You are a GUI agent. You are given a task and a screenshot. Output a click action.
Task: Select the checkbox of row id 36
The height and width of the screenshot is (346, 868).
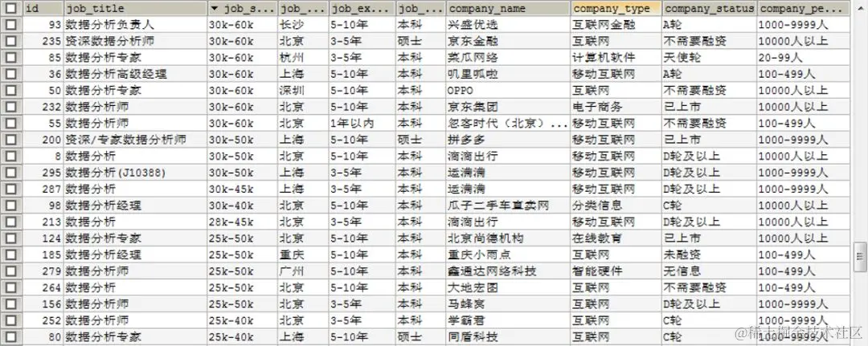tap(11, 74)
